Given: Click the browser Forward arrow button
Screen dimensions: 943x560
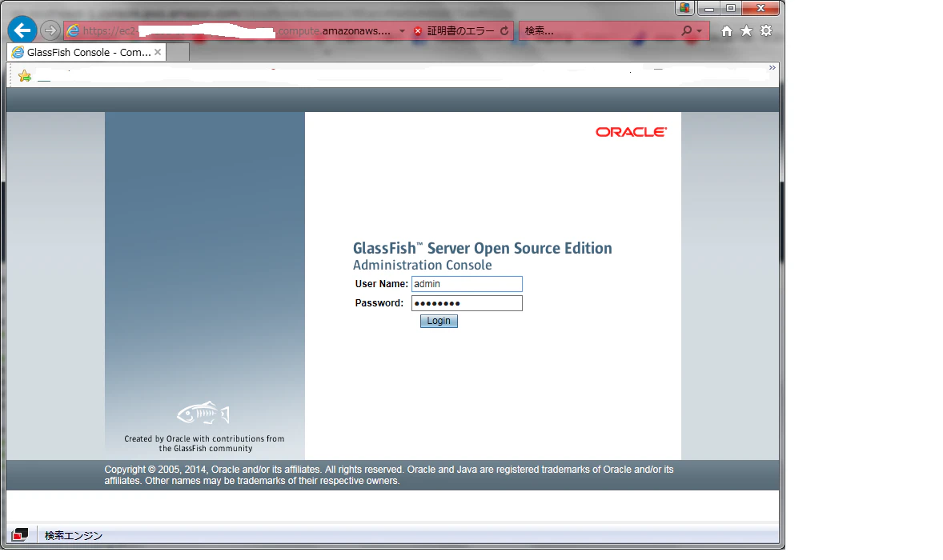Looking at the screenshot, I should [x=50, y=30].
